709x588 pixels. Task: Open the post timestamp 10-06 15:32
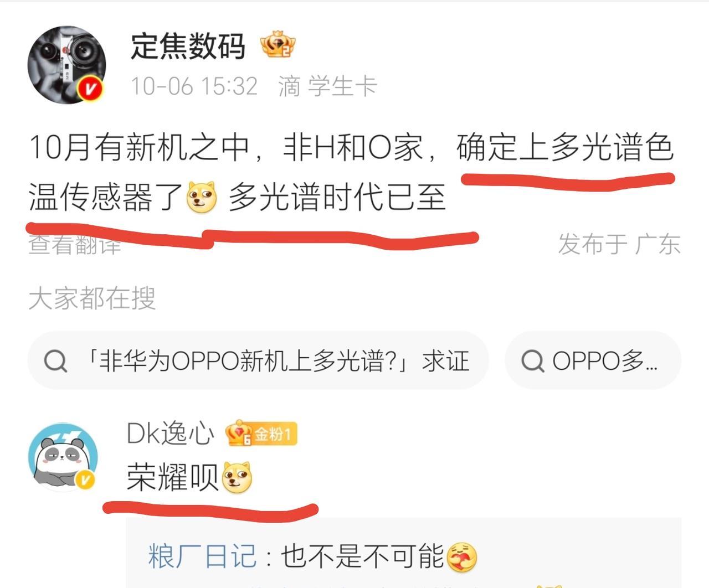194,86
